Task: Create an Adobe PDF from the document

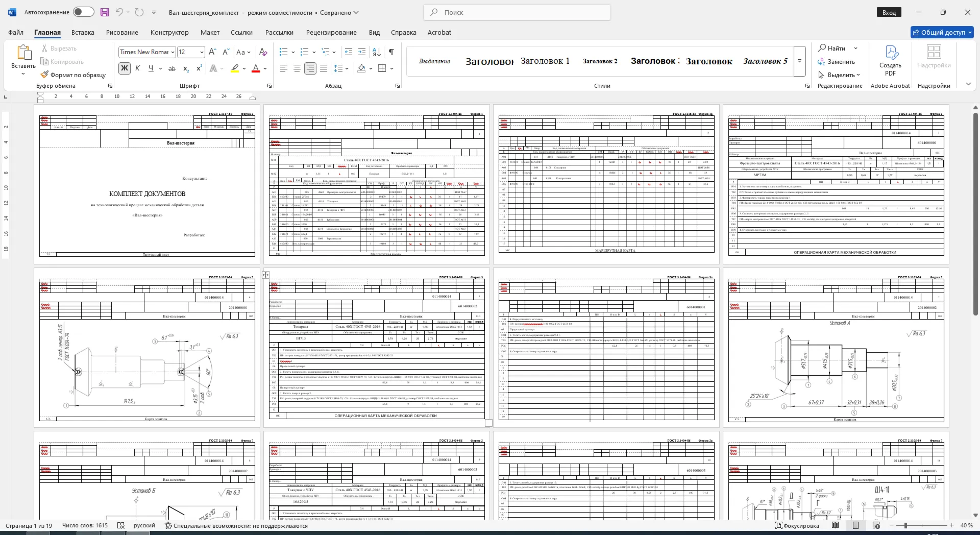Action: tap(890, 60)
